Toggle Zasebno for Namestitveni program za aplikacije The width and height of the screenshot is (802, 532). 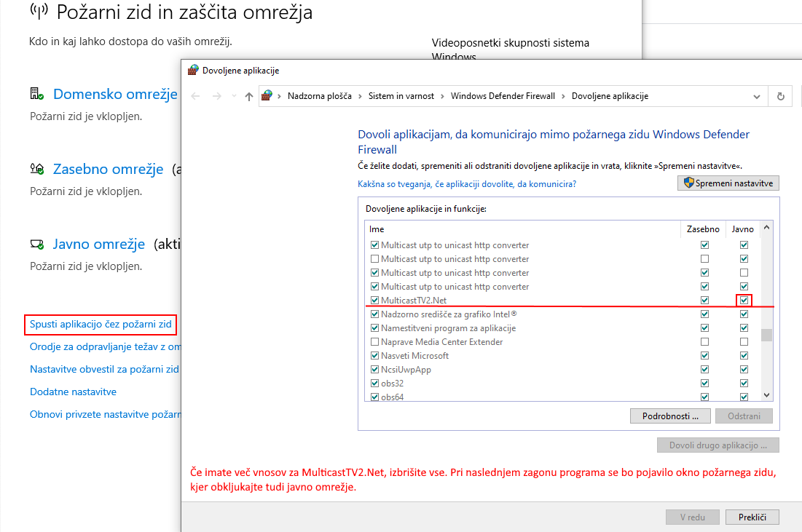[704, 327]
